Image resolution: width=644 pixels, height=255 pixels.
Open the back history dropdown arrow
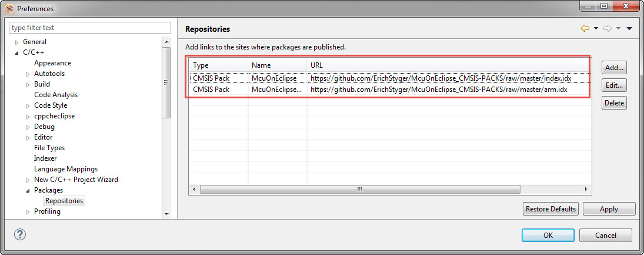tap(596, 28)
